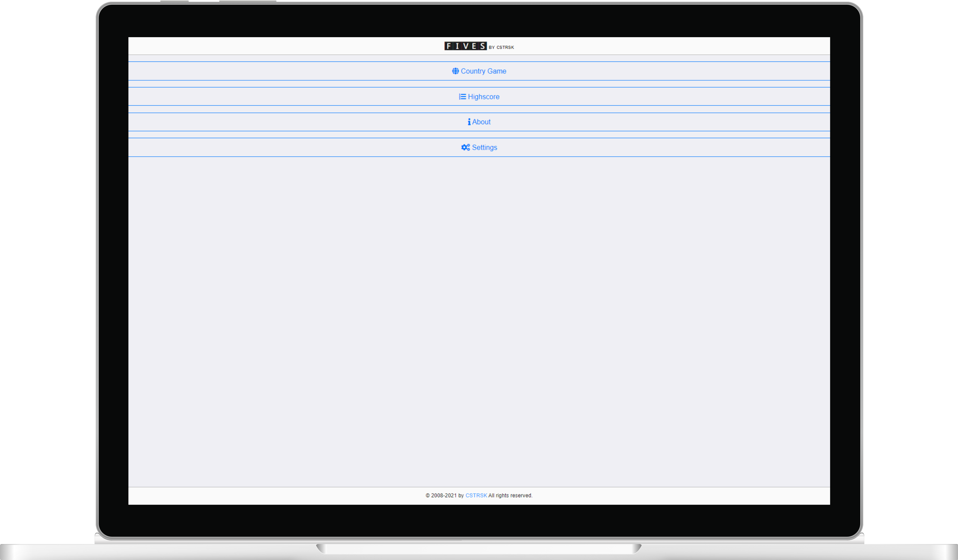Image resolution: width=958 pixels, height=560 pixels.
Task: Click the info icon beside About
Action: pos(469,122)
